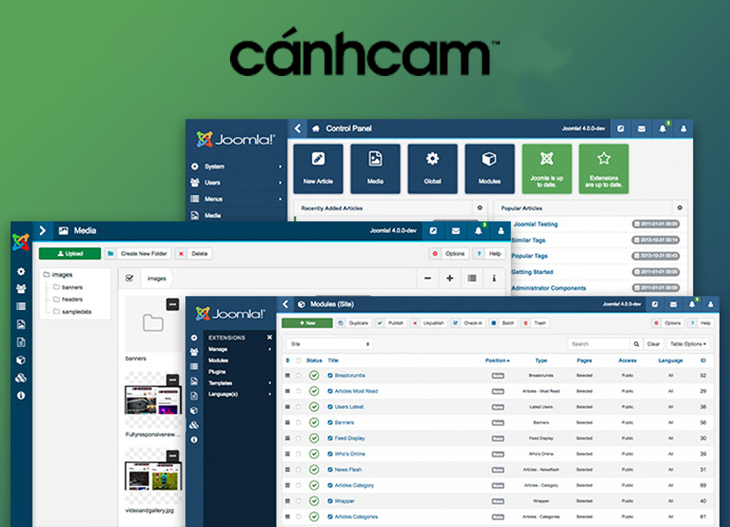730x527 pixels.
Task: Click users icon in Media collapsed sidebar
Action: pos(21,289)
